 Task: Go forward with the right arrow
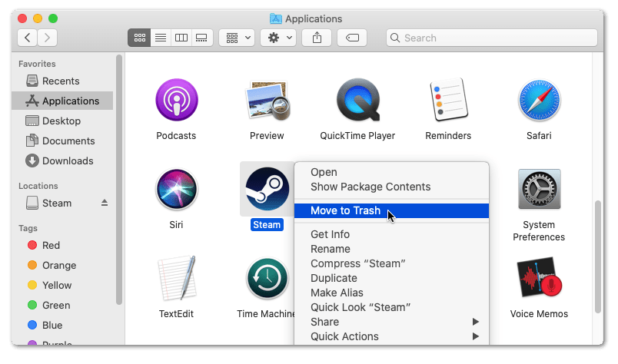point(48,38)
